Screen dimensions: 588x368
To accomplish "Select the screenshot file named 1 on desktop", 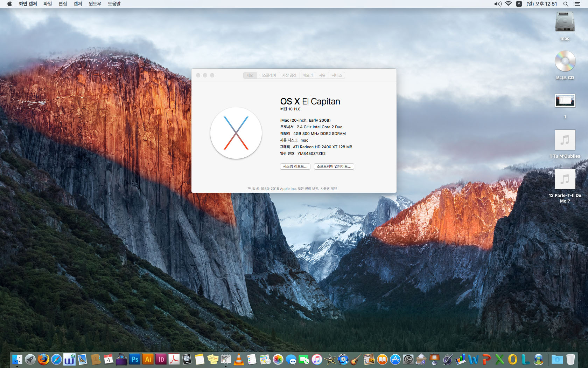I will point(565,101).
